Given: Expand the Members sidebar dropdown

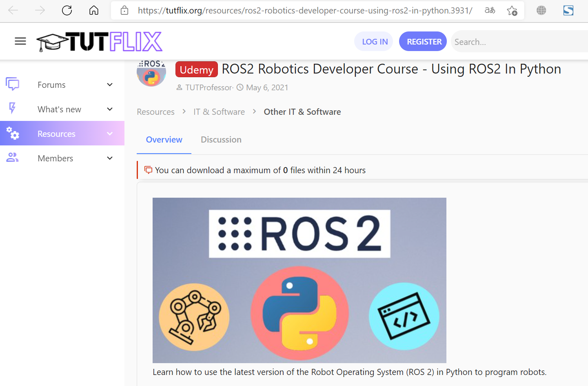Looking at the screenshot, I should pos(109,158).
